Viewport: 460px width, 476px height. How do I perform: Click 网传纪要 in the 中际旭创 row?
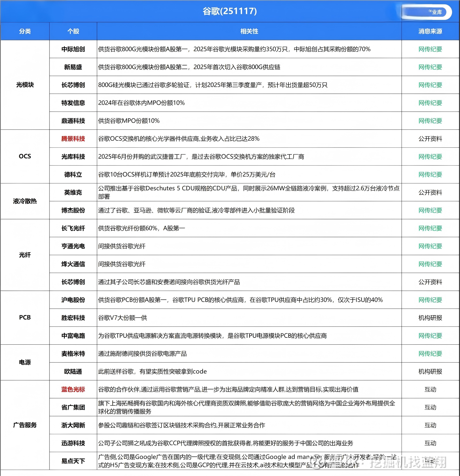(430, 49)
